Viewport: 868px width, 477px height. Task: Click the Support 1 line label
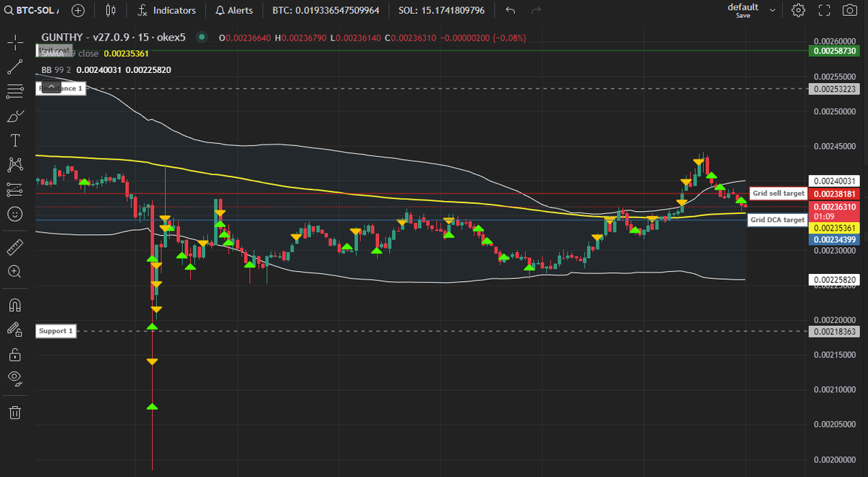pos(56,331)
